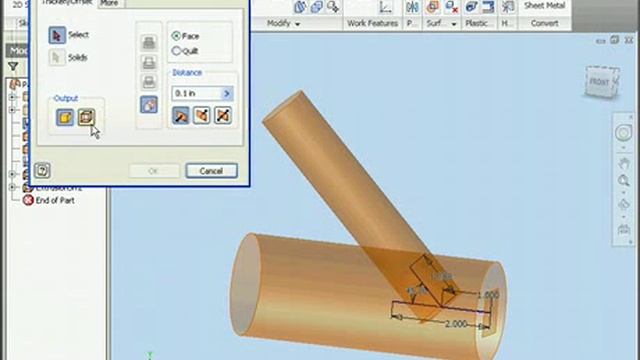
Task: Expand the zoom options dropdown arrow
Action: point(623,193)
